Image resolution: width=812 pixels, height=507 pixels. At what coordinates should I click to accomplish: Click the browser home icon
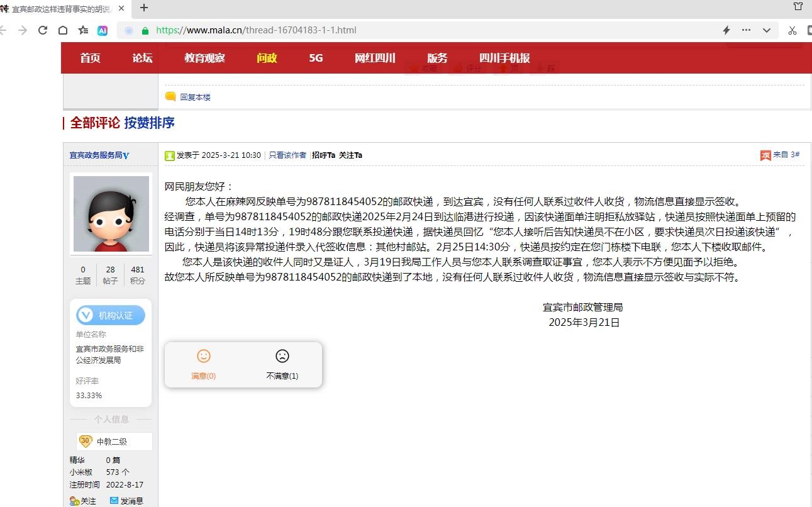pos(63,30)
